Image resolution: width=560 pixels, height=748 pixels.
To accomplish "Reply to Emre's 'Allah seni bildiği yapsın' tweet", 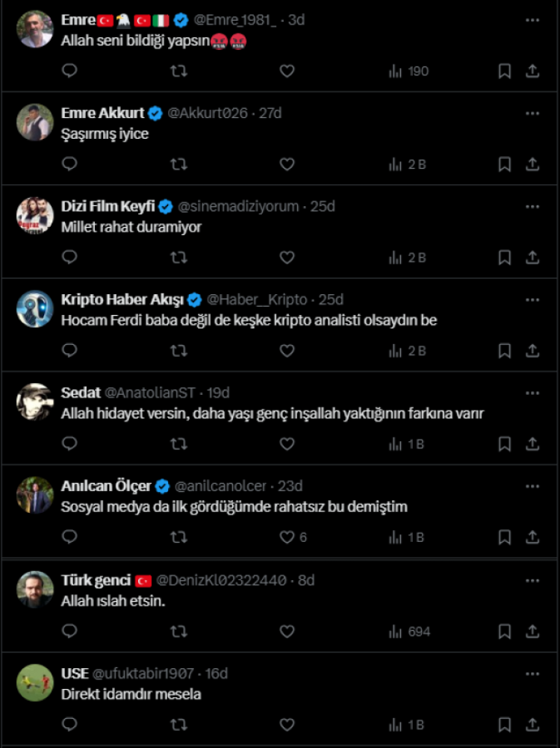I will pos(69,71).
